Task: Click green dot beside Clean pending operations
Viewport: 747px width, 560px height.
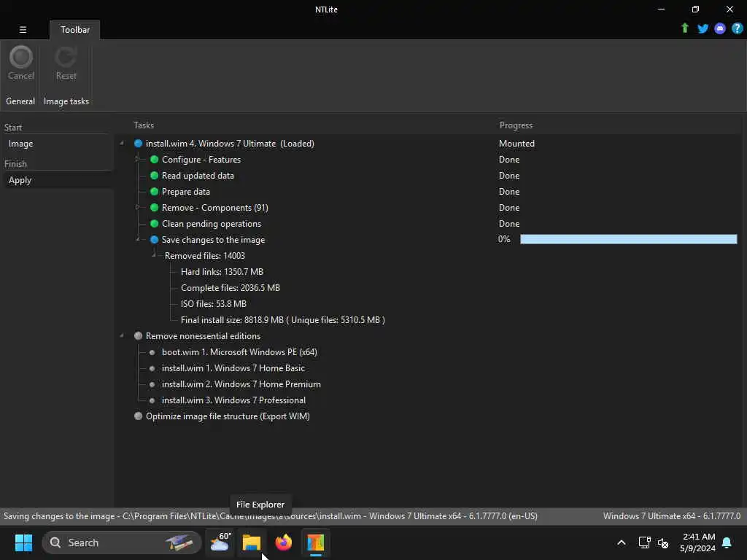Action: point(155,224)
